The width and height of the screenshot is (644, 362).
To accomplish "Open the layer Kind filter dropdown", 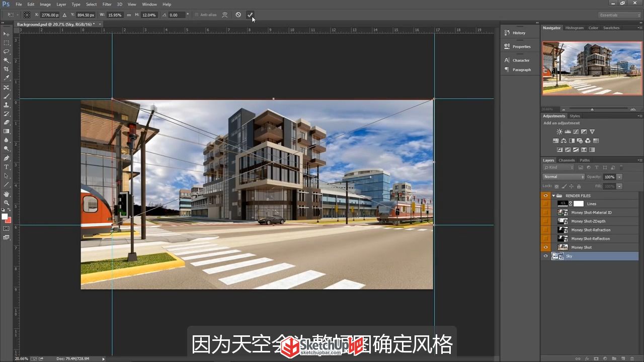I will 558,167.
